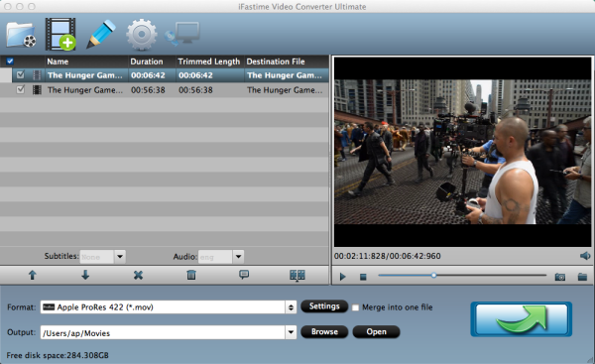Move selected item down with arrow
Viewport: 595px width, 364px height.
pyautogui.click(x=85, y=275)
